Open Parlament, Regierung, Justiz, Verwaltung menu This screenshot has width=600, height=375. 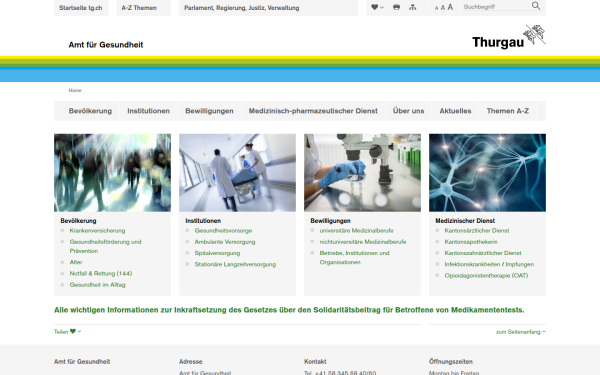(269, 8)
